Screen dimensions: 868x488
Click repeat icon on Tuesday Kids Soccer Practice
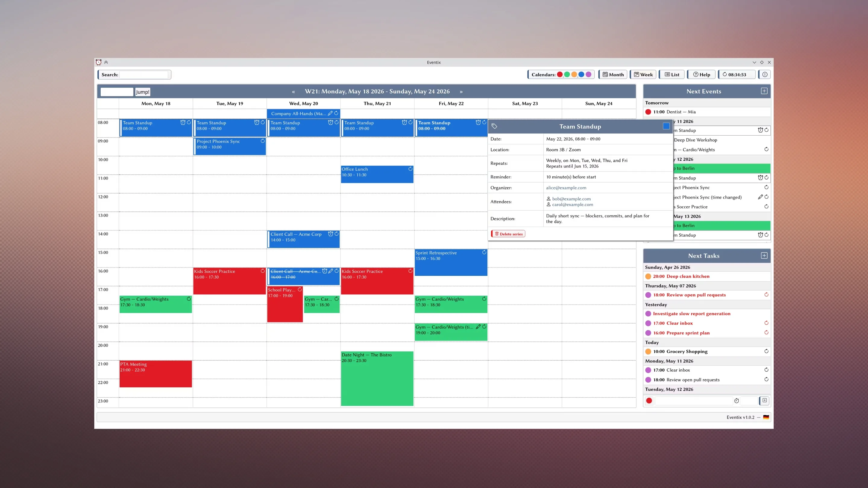(263, 271)
